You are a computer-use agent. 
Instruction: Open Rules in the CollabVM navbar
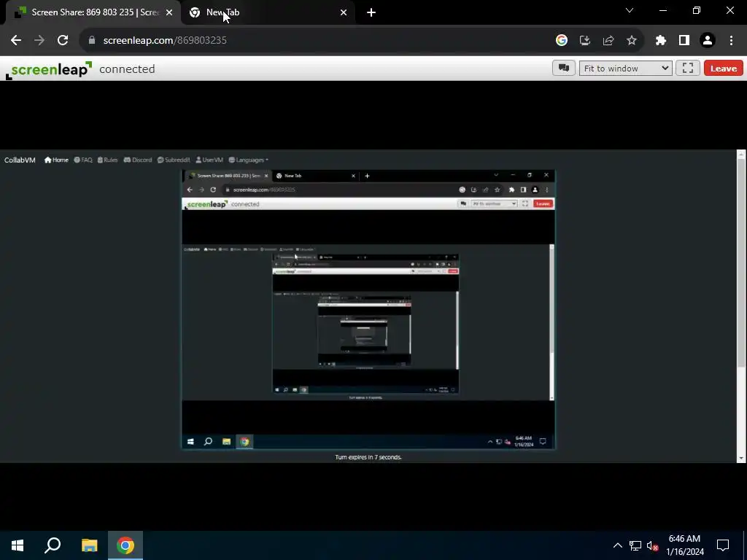107,160
